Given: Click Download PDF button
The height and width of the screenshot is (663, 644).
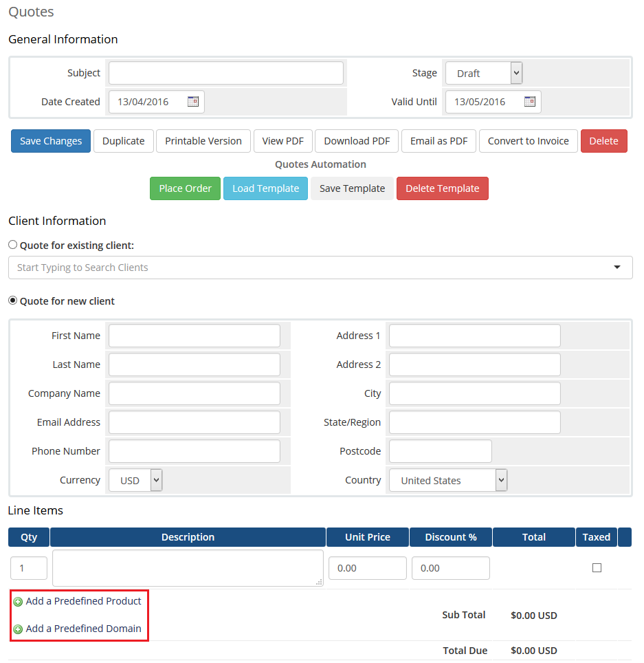Looking at the screenshot, I should (x=357, y=141).
